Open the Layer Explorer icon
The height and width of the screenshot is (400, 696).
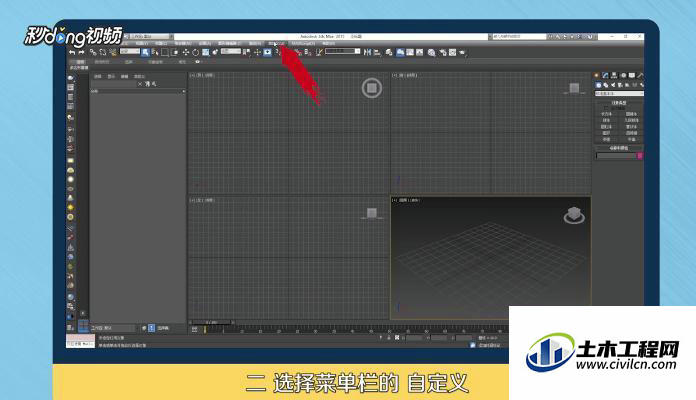click(389, 52)
